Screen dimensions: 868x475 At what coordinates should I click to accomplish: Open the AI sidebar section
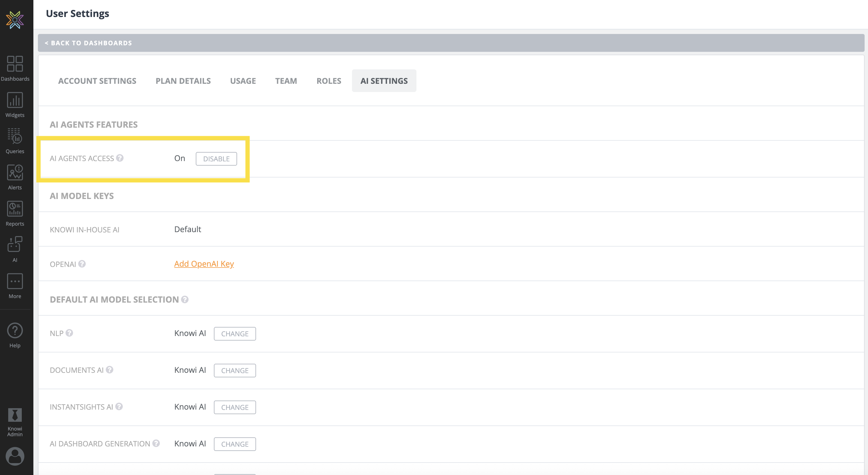click(x=15, y=249)
